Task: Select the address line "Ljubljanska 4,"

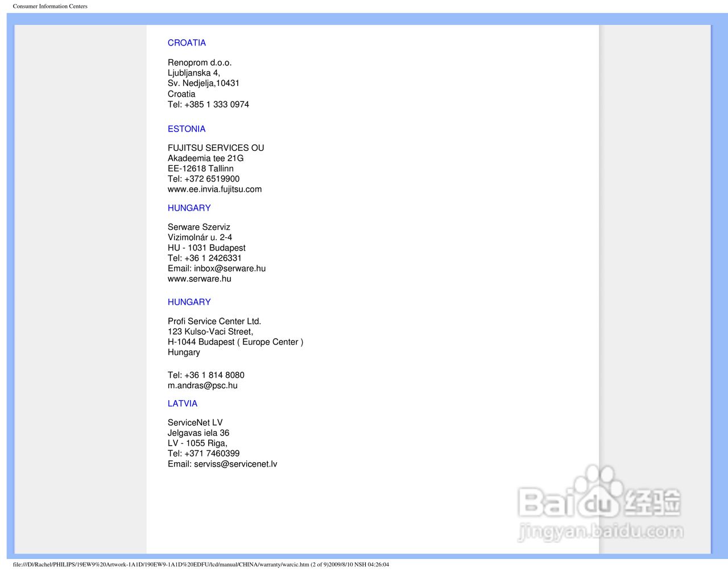Action: [194, 73]
